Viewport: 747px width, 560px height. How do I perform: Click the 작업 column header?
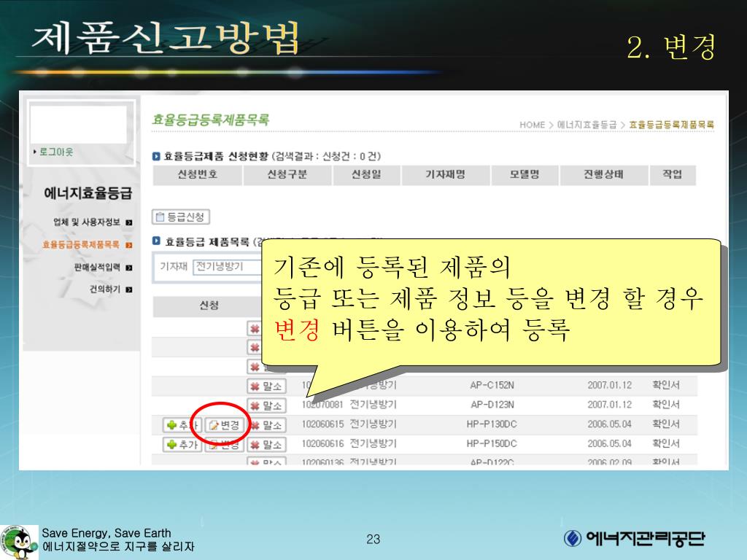click(673, 175)
